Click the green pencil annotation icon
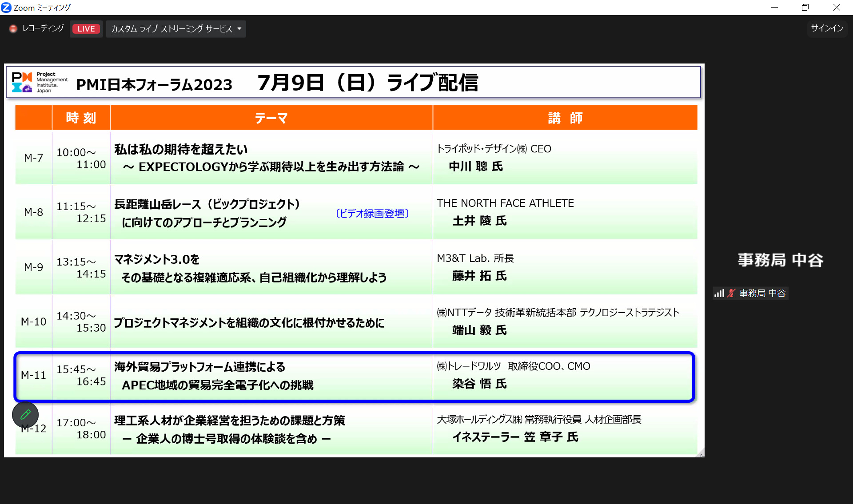 (x=25, y=414)
